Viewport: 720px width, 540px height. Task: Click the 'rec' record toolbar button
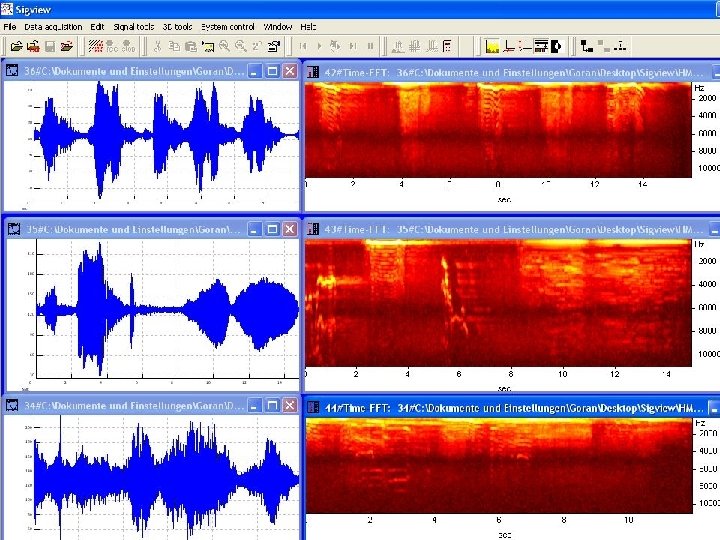coord(112,46)
